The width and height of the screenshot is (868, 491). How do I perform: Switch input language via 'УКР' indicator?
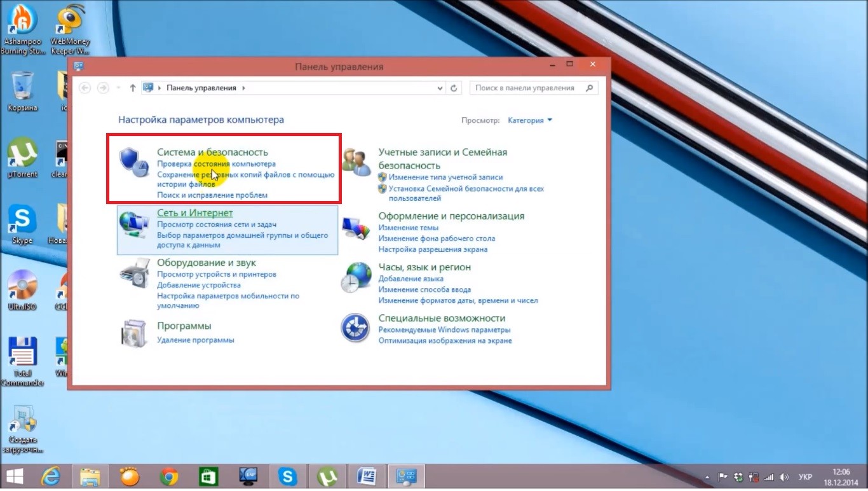[x=804, y=476]
